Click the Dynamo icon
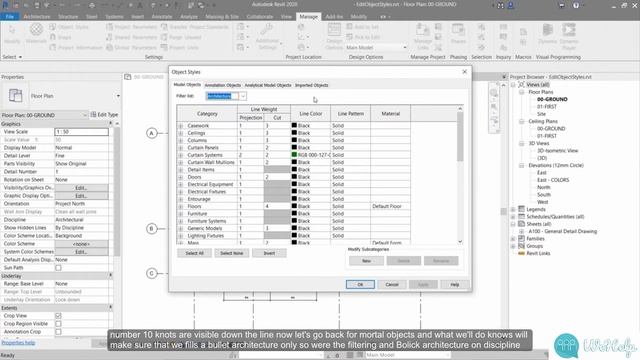640x360 pixels. [547, 30]
